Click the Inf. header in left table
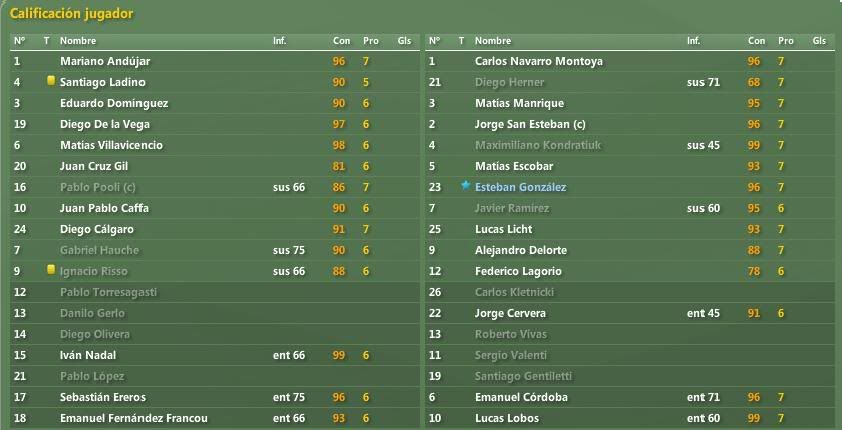Viewport: 842px width, 430px height. 279,41
